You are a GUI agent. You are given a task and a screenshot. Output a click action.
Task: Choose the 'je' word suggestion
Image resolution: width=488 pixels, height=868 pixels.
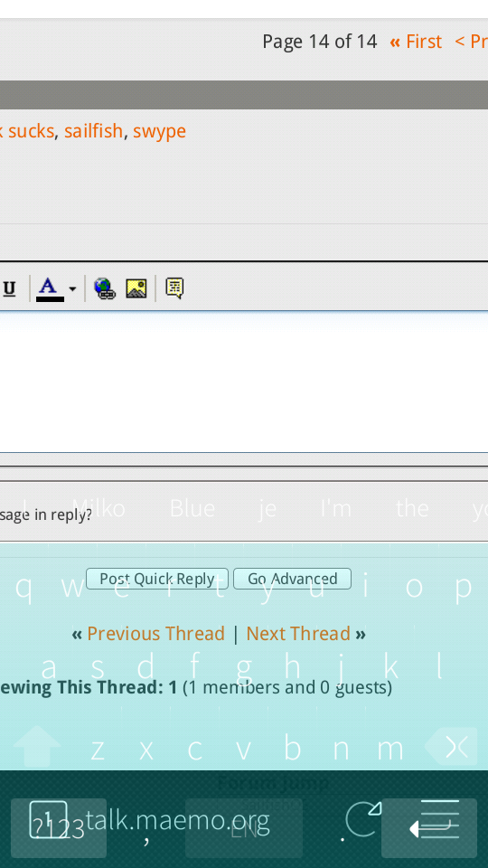click(x=267, y=509)
